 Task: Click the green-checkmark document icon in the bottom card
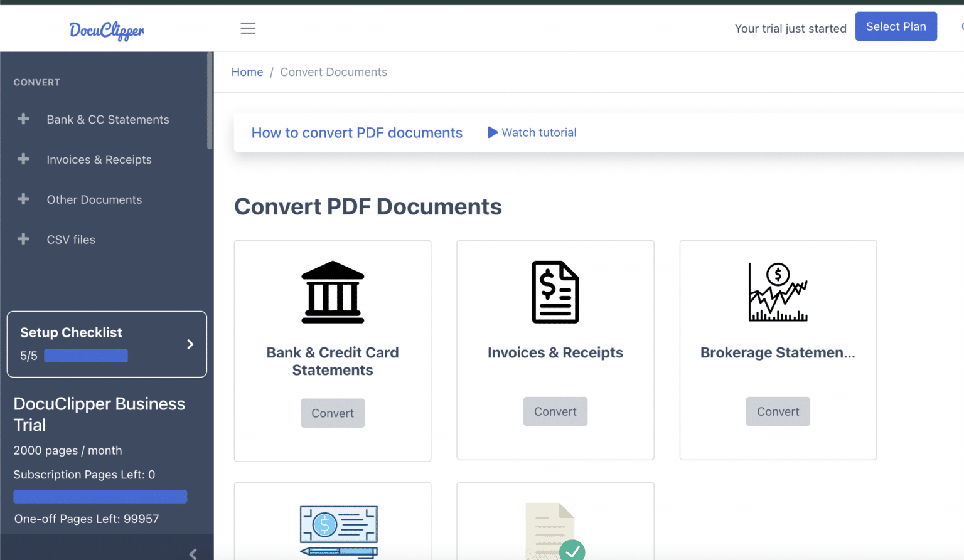[x=555, y=533]
